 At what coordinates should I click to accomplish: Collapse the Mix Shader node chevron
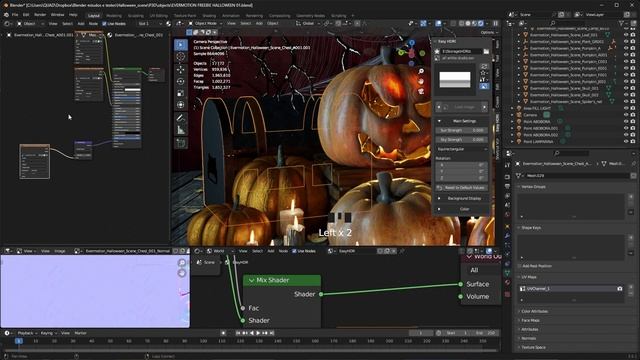pyautogui.click(x=251, y=280)
